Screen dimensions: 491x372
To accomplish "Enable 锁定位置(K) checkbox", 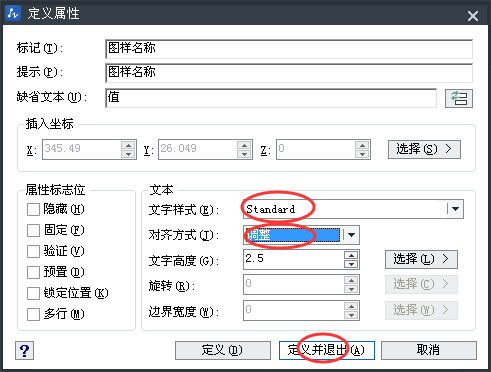I will tap(33, 293).
